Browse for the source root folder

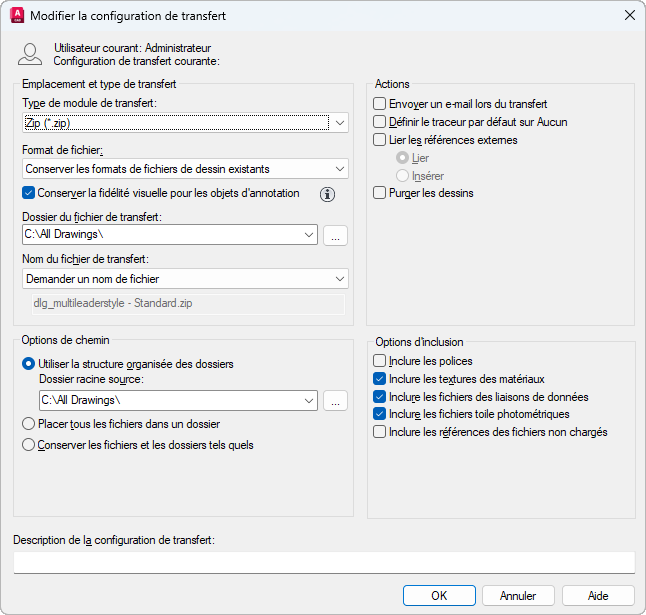(335, 400)
